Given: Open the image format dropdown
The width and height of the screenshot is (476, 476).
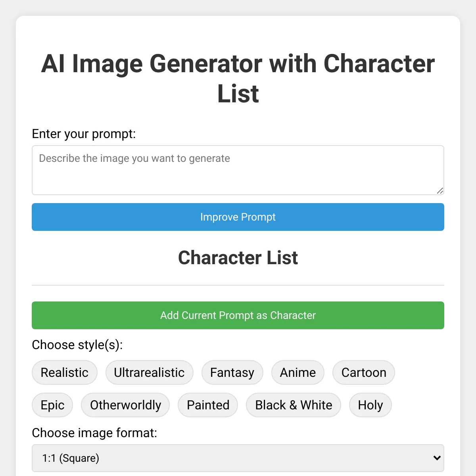Looking at the screenshot, I should pos(238,458).
